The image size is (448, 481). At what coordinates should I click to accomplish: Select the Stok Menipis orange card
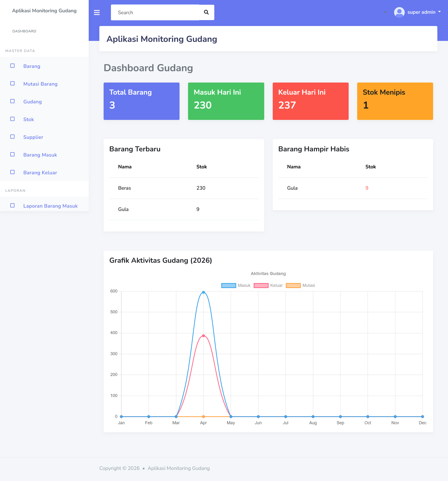pyautogui.click(x=395, y=101)
